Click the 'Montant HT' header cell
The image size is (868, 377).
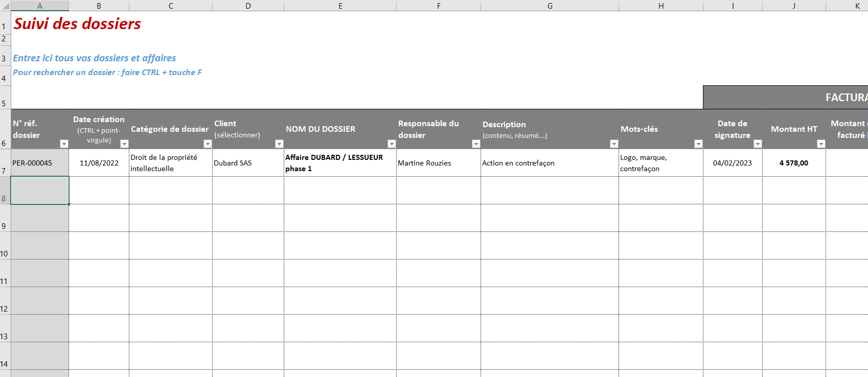[x=794, y=129]
